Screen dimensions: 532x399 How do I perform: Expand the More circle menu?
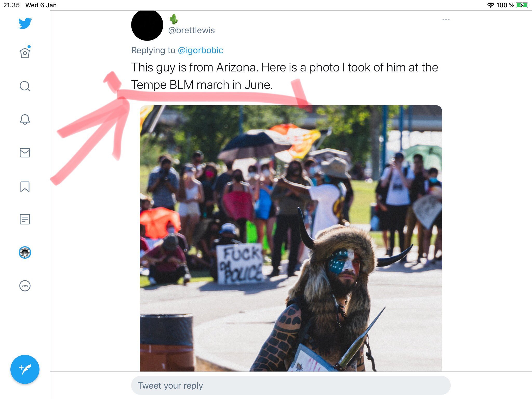25,286
